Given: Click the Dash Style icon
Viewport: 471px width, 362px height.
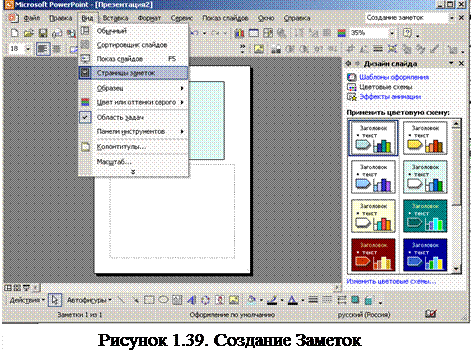Looking at the screenshot, I should (x=327, y=300).
